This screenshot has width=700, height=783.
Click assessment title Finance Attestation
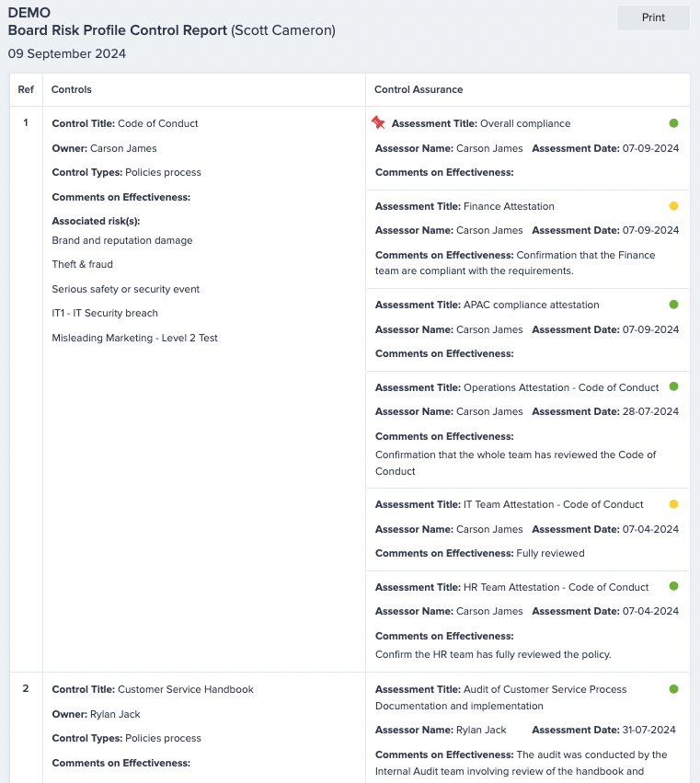(509, 206)
